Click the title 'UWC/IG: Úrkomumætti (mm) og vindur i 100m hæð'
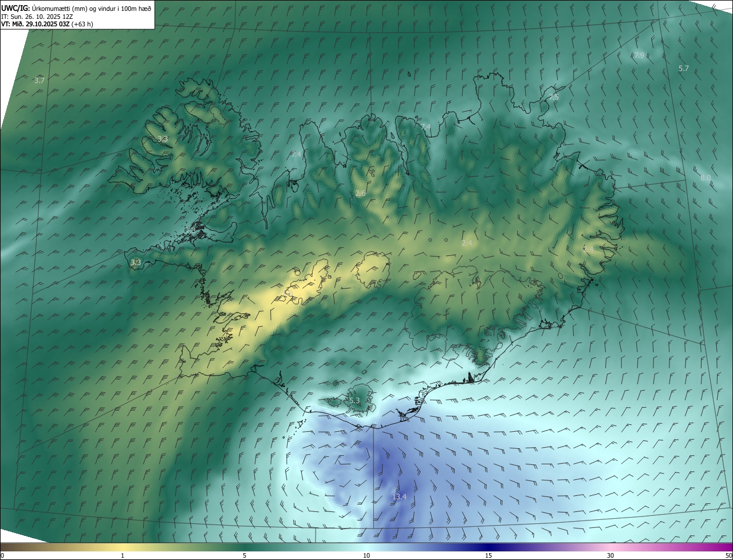This screenshot has width=733, height=560. click(x=76, y=8)
